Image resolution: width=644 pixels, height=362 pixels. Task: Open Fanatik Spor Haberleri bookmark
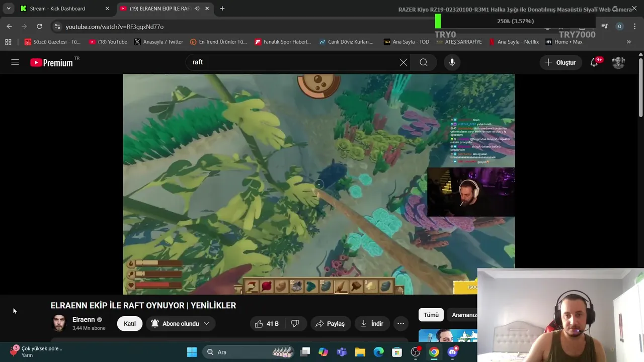point(283,42)
